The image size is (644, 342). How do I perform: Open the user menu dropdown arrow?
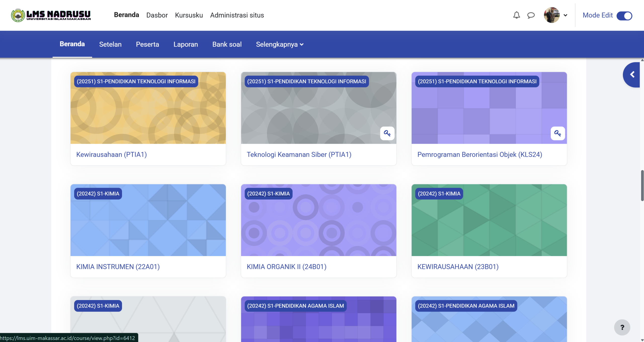click(x=566, y=15)
